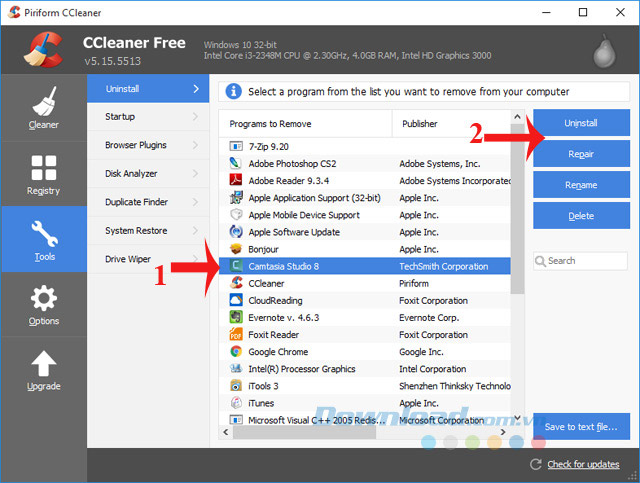The height and width of the screenshot is (483, 640).
Task: Click the chevron next to Browser Plugins
Action: pos(196,145)
